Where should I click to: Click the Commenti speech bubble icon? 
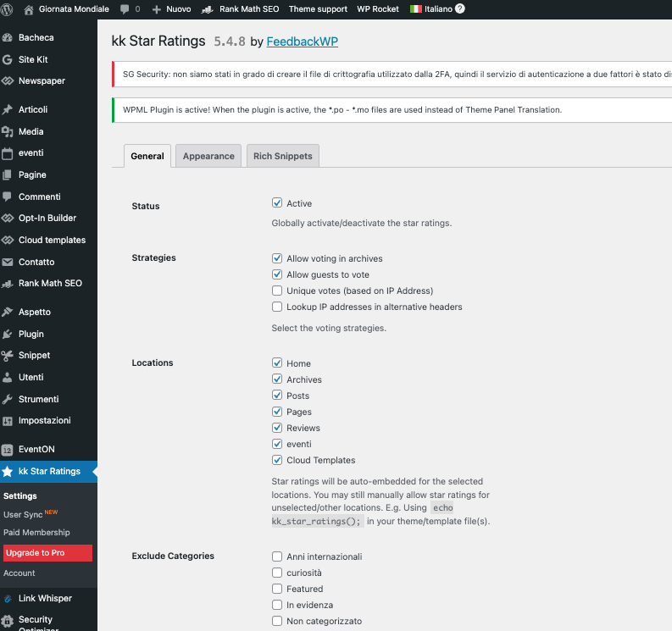pyautogui.click(x=7, y=196)
